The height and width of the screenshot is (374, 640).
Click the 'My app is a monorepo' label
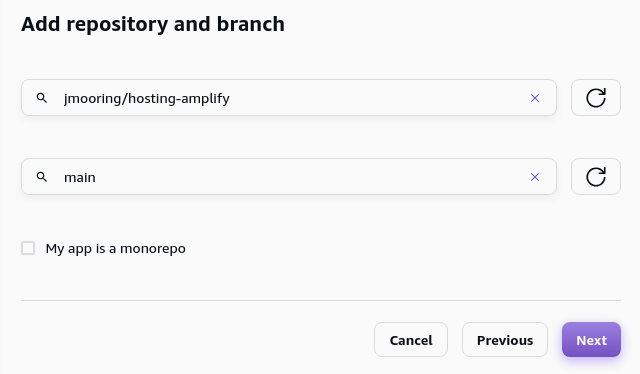(116, 248)
